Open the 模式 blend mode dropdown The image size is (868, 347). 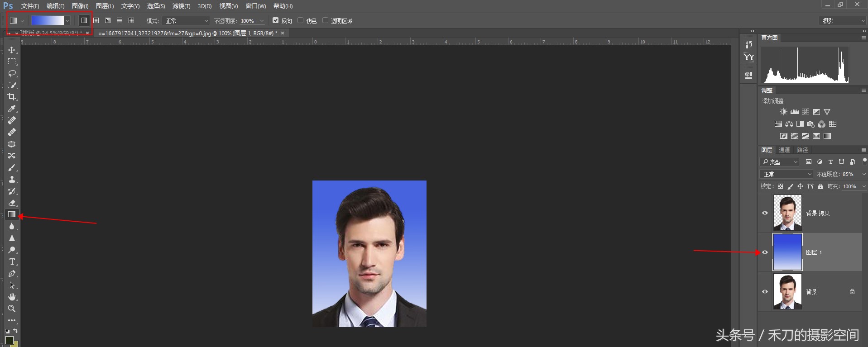click(x=187, y=21)
